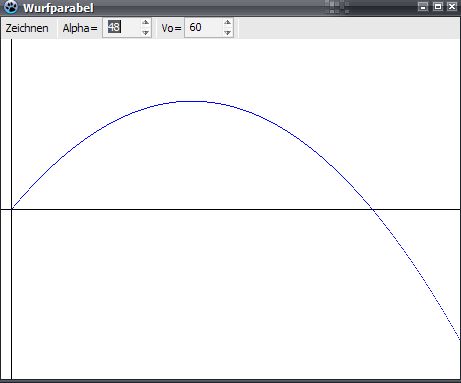Minimize the Wurfparabel window
This screenshot has width=461, height=383.
(423, 6)
